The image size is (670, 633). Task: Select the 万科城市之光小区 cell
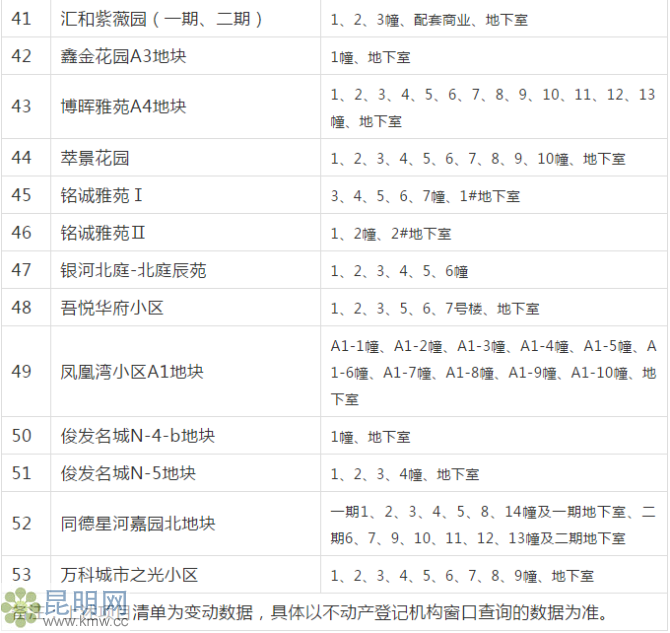click(x=130, y=575)
